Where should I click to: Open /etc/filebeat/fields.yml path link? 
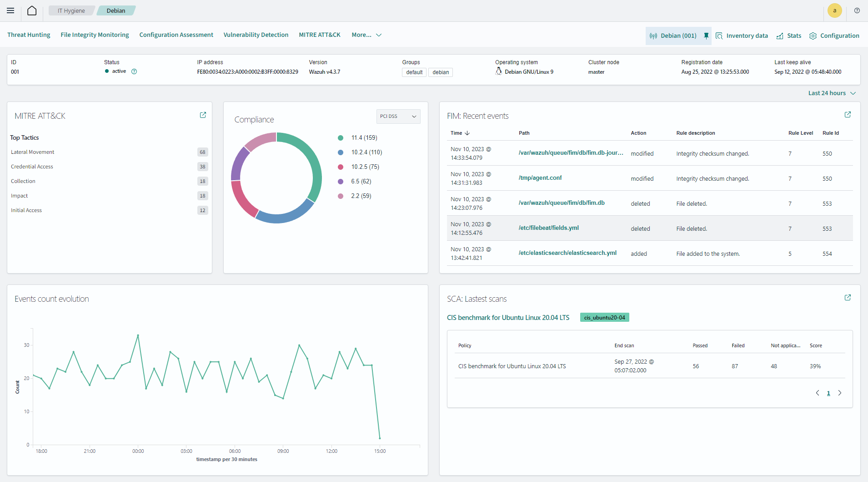549,228
